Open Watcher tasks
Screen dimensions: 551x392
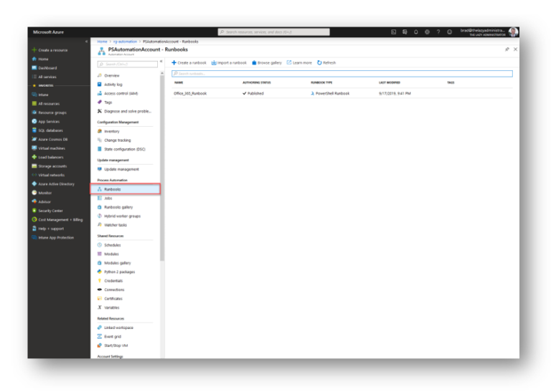112,225
